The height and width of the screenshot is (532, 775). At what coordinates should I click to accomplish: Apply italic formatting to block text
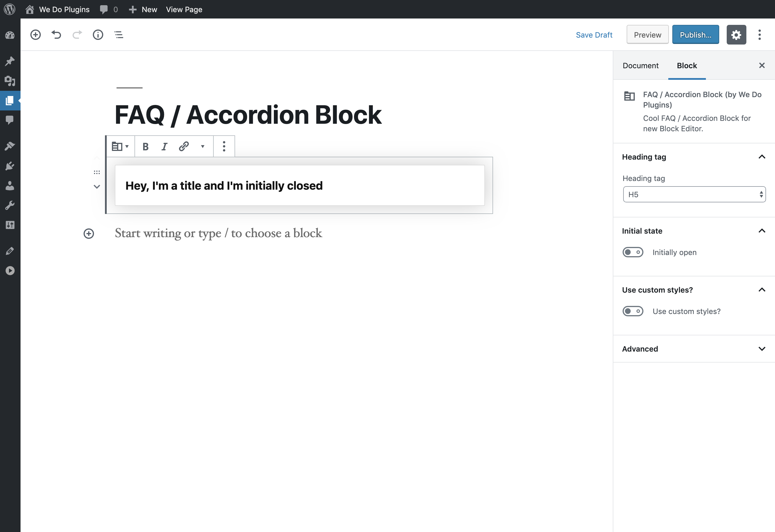pyautogui.click(x=164, y=146)
